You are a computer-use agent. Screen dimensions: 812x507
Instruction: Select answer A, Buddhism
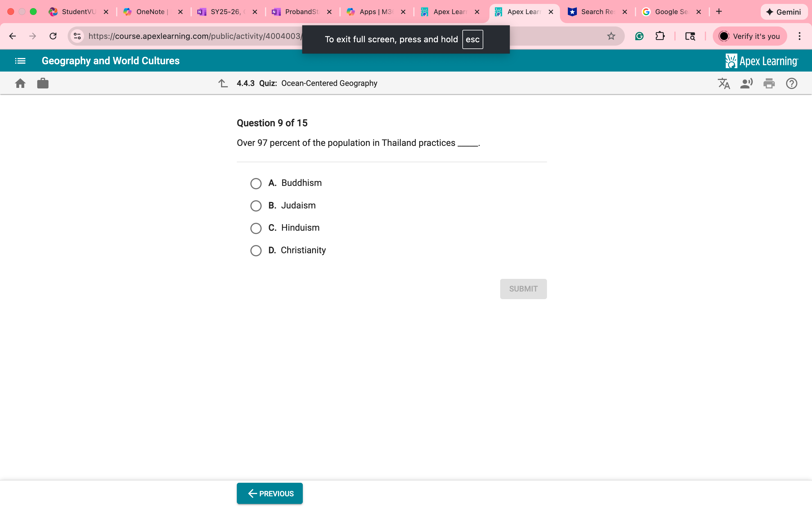pos(256,183)
